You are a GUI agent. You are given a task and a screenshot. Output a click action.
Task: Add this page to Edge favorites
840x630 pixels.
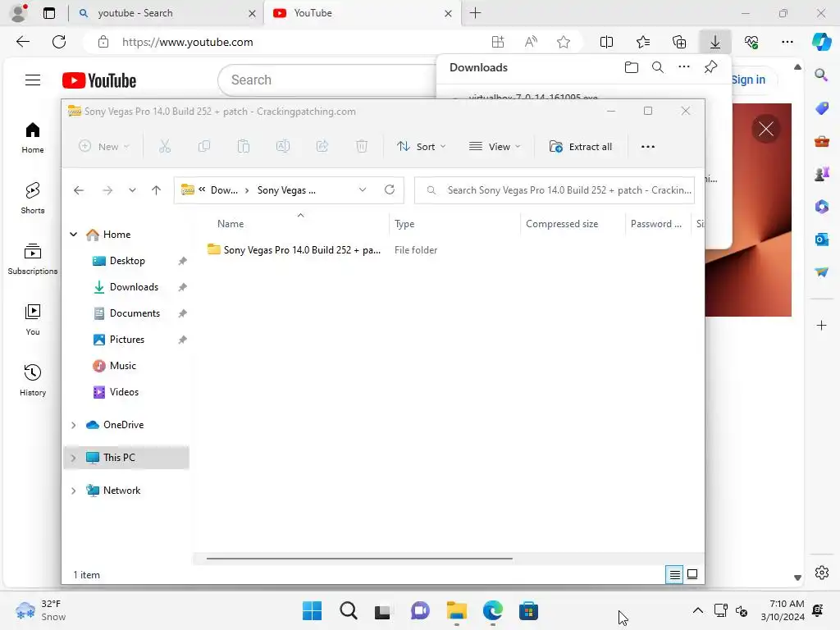click(x=563, y=42)
